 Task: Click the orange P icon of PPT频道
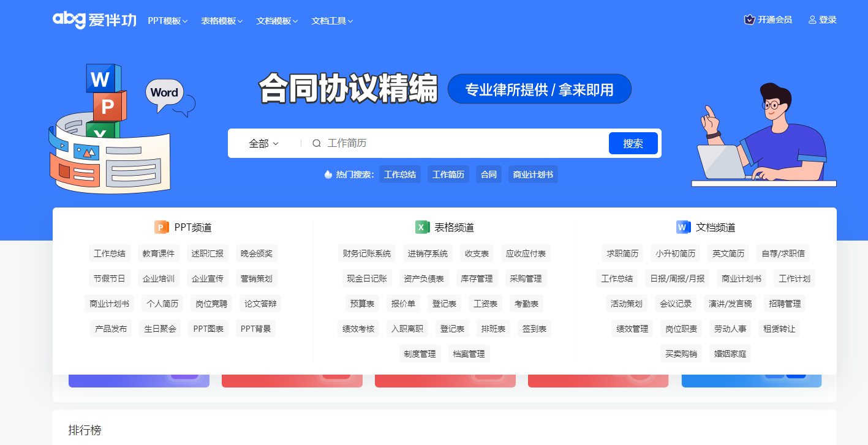pyautogui.click(x=160, y=227)
